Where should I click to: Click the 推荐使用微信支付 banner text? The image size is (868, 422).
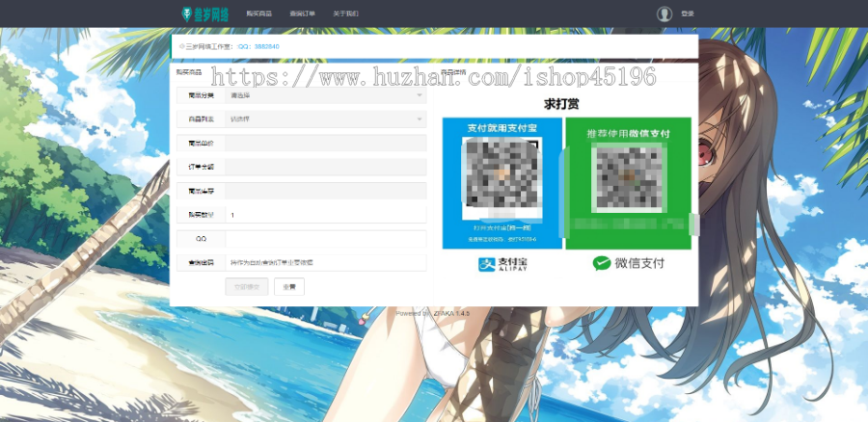tap(628, 133)
